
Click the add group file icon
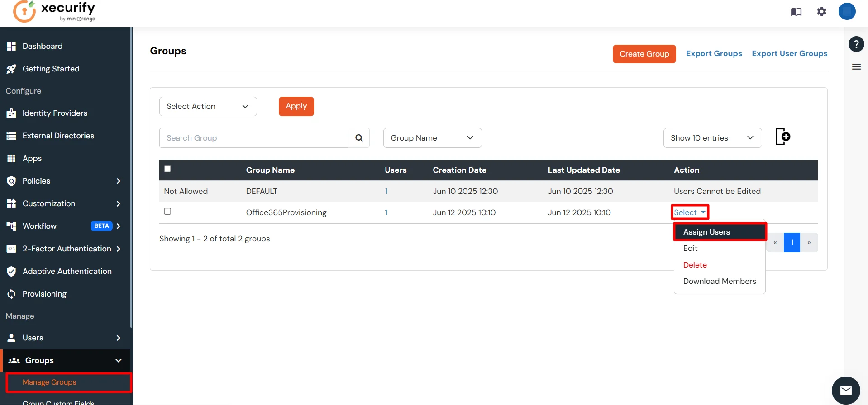click(x=783, y=137)
